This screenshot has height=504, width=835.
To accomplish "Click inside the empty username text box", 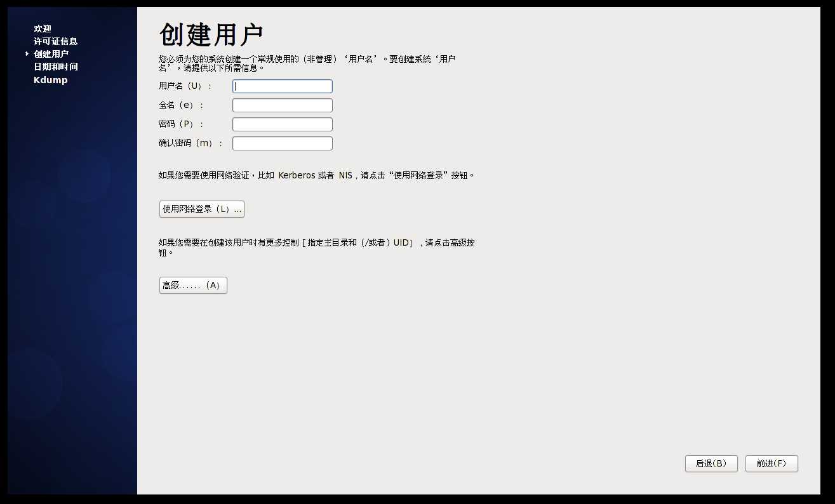I will click(x=282, y=86).
